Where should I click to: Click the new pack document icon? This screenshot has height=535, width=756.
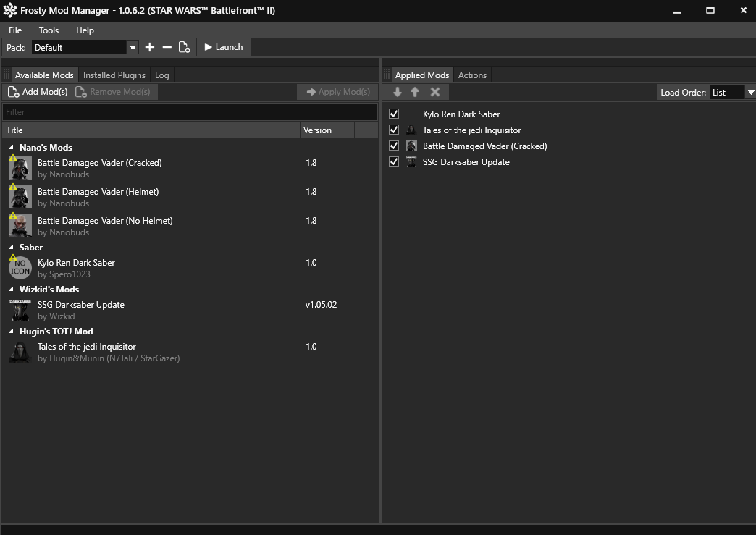pos(184,47)
